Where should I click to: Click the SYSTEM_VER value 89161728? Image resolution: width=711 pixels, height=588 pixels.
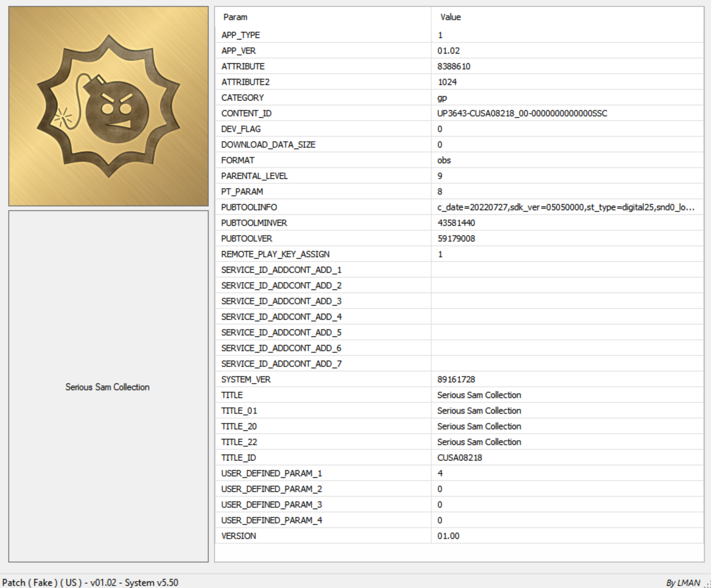pyautogui.click(x=456, y=379)
